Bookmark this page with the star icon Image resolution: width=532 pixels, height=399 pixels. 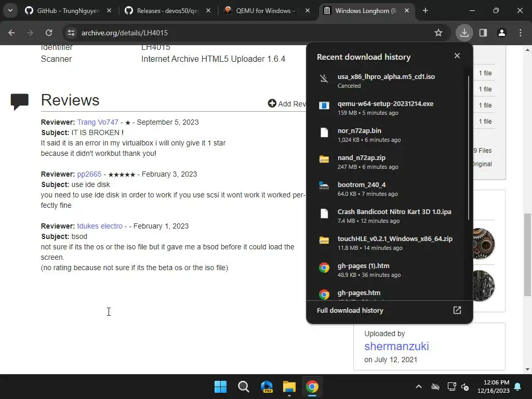coord(438,33)
